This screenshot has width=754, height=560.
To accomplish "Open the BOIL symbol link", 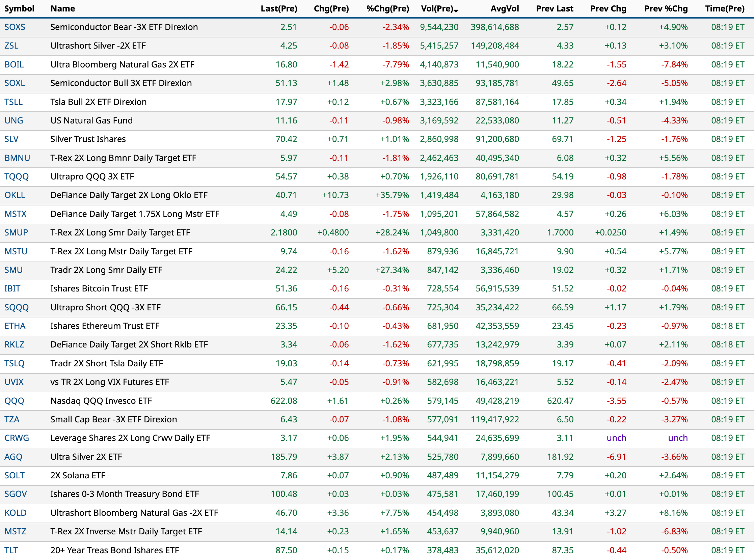I will (14, 64).
